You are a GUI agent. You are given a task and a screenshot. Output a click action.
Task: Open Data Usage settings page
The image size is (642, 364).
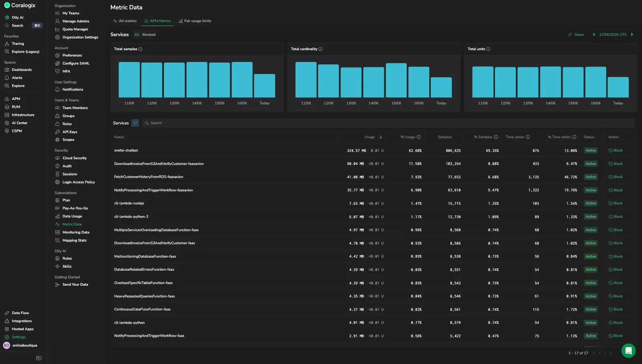[x=72, y=216]
